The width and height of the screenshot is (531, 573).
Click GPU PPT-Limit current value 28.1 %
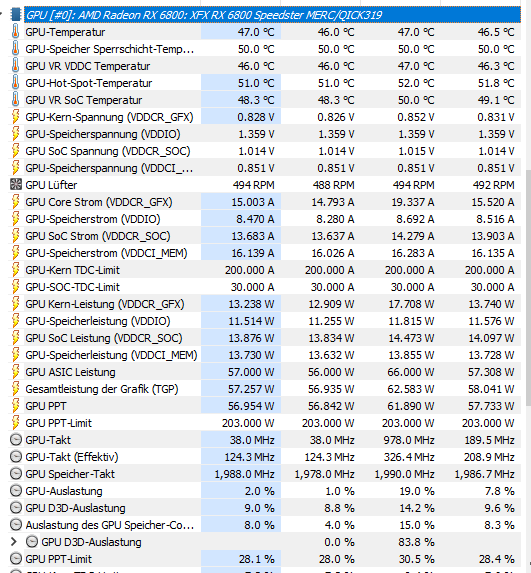[257, 559]
